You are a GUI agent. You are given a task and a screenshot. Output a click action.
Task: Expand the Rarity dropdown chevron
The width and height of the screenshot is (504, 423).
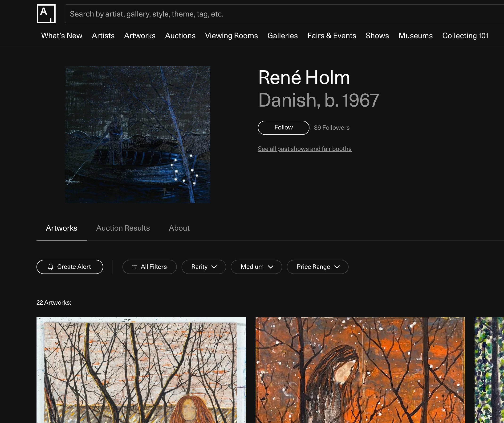point(214,267)
